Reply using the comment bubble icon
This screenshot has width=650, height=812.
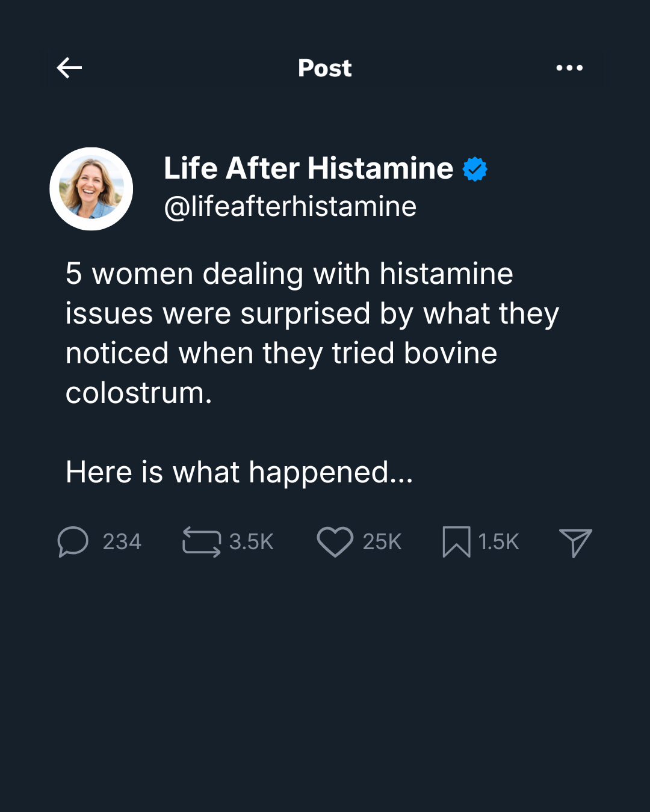pyautogui.click(x=73, y=541)
